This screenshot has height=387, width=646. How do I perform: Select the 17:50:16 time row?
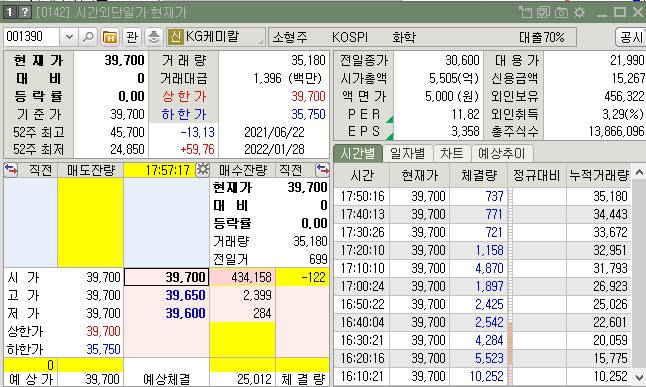[482, 196]
